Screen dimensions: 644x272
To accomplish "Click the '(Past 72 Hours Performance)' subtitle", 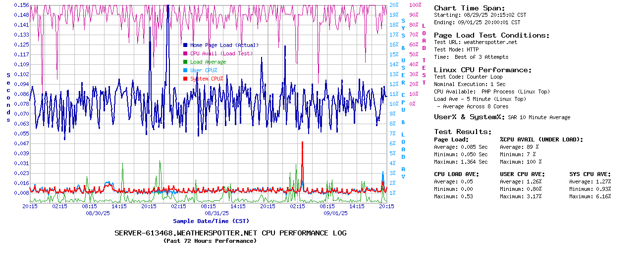I will (x=210, y=241).
